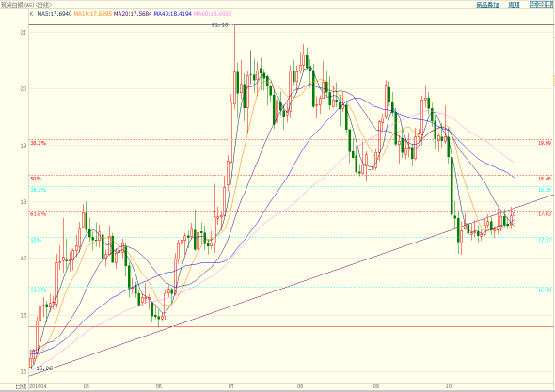This screenshot has width=555, height=392.
Task: Click the 07 month axis label
Action: tap(231, 386)
